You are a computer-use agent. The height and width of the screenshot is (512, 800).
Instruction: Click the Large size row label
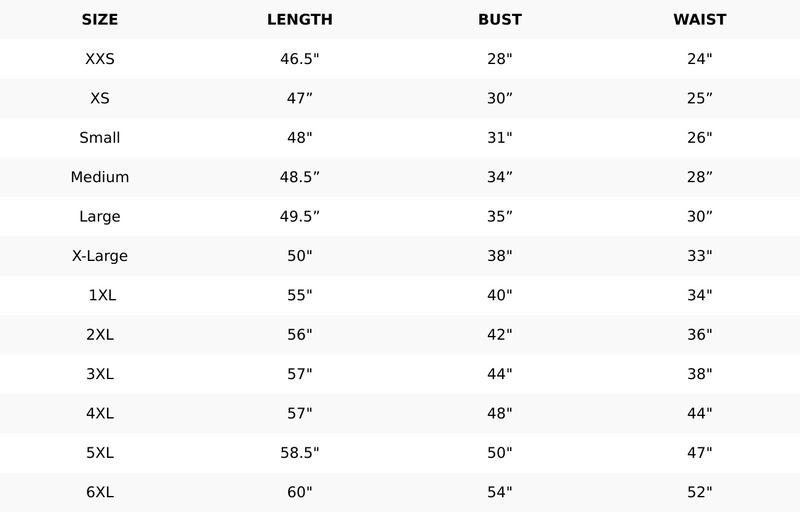(x=100, y=216)
